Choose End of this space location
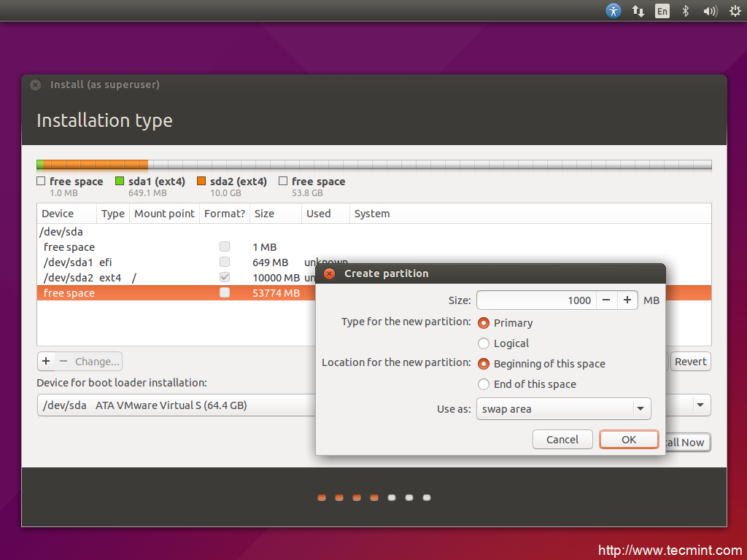The image size is (747, 560). (x=484, y=384)
